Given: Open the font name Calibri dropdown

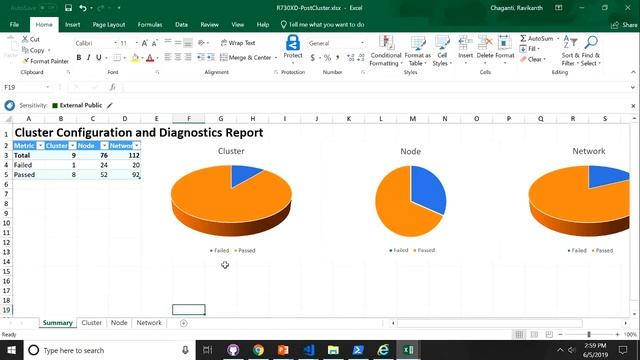Looking at the screenshot, I should coord(115,43).
